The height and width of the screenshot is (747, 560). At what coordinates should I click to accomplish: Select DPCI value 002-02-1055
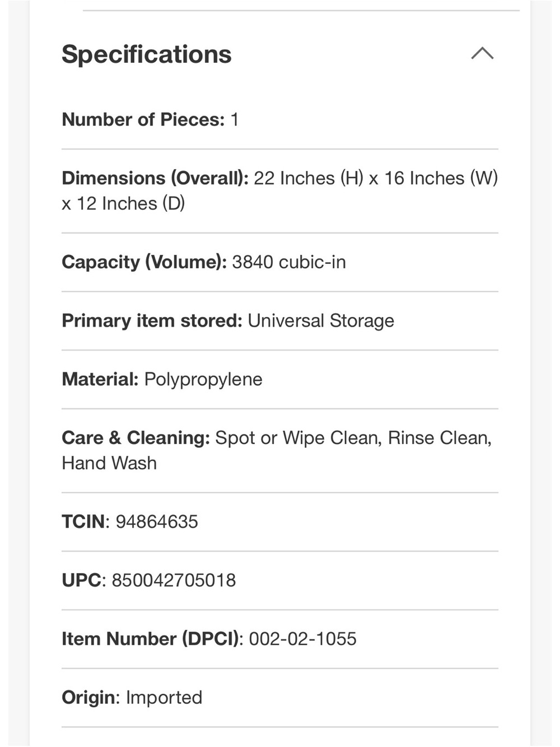(x=302, y=639)
